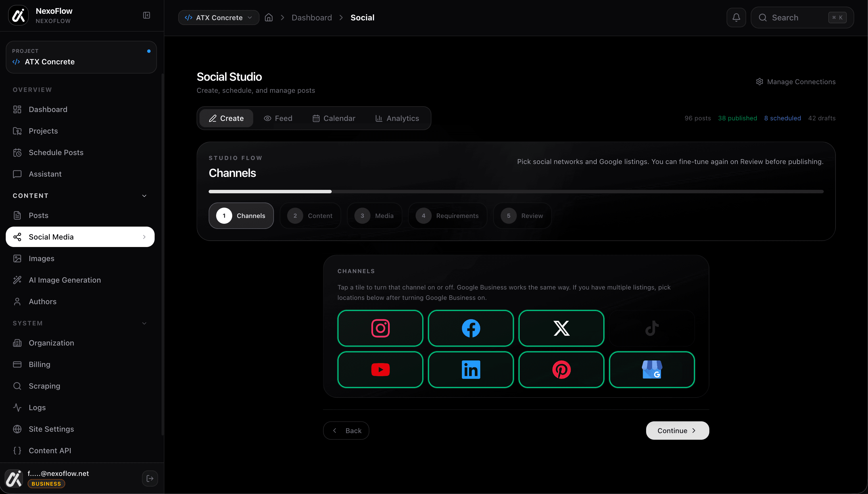Click the Continue button

677,431
